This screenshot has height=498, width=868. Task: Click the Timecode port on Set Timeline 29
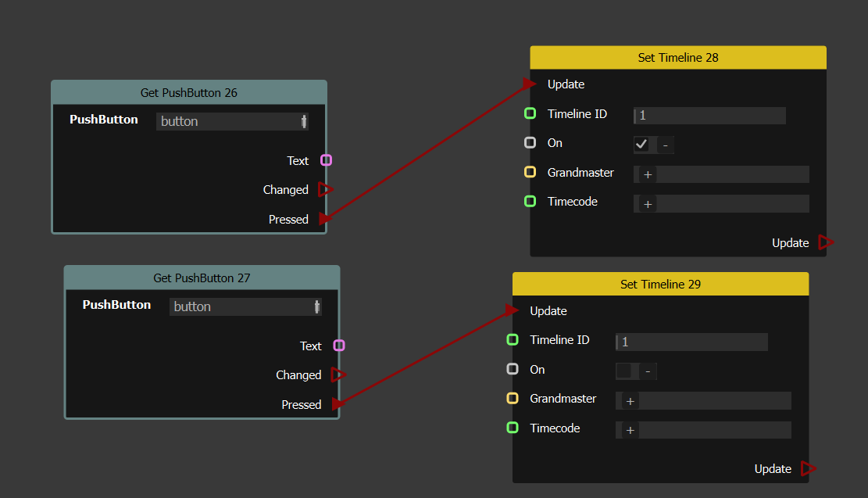513,428
